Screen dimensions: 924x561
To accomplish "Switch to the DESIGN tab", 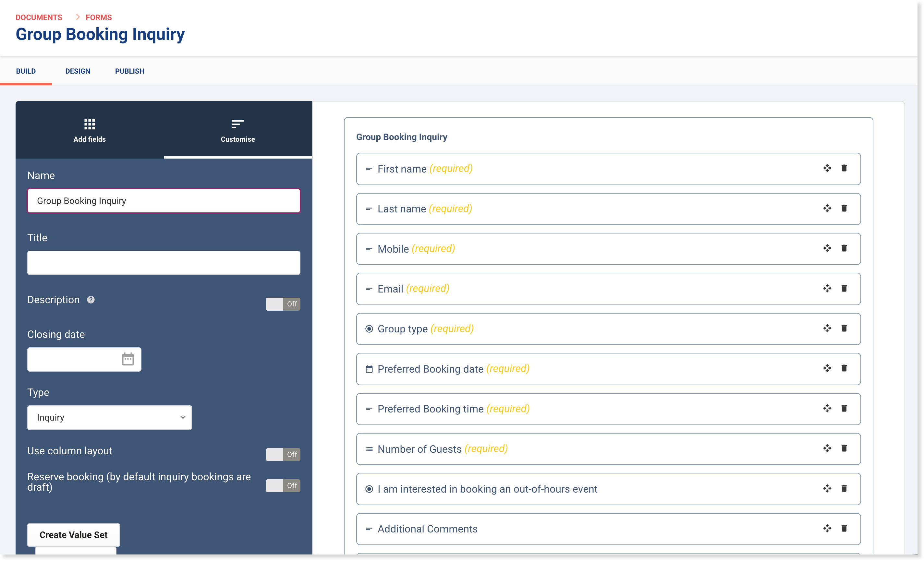I will click(78, 71).
